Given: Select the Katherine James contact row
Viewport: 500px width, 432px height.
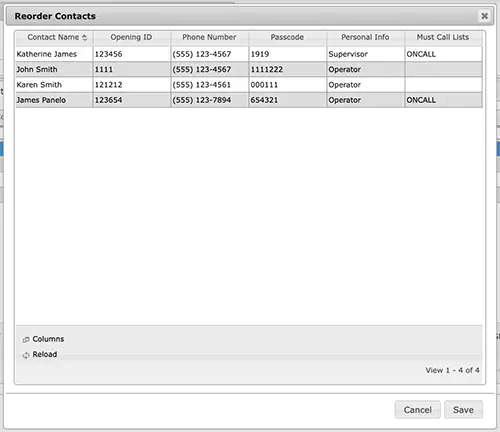Looking at the screenshot, I should [249, 54].
